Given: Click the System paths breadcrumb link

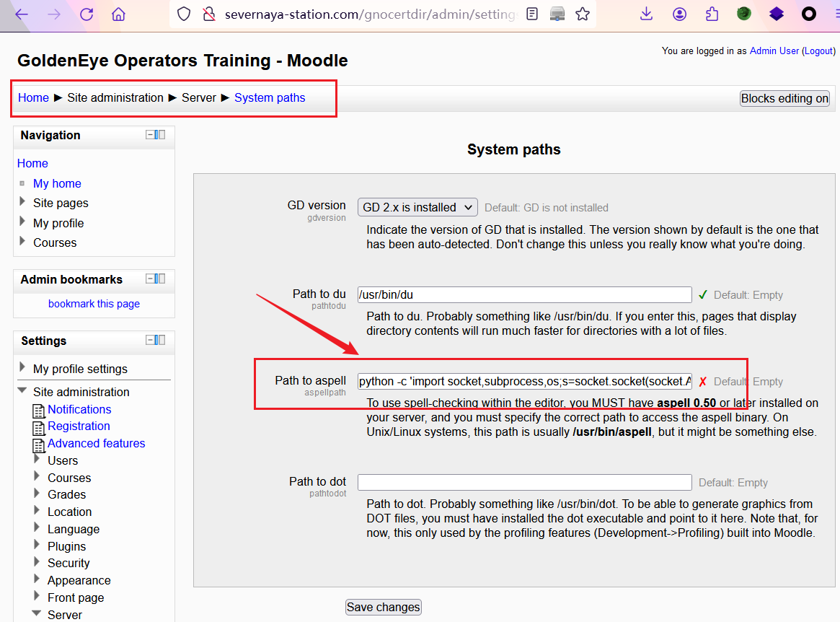Looking at the screenshot, I should pyautogui.click(x=270, y=98).
